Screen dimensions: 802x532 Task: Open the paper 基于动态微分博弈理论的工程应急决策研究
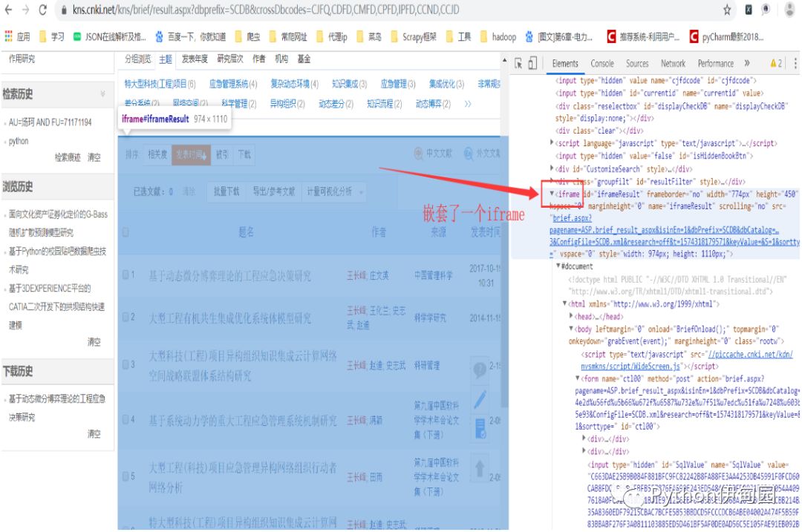229,276
